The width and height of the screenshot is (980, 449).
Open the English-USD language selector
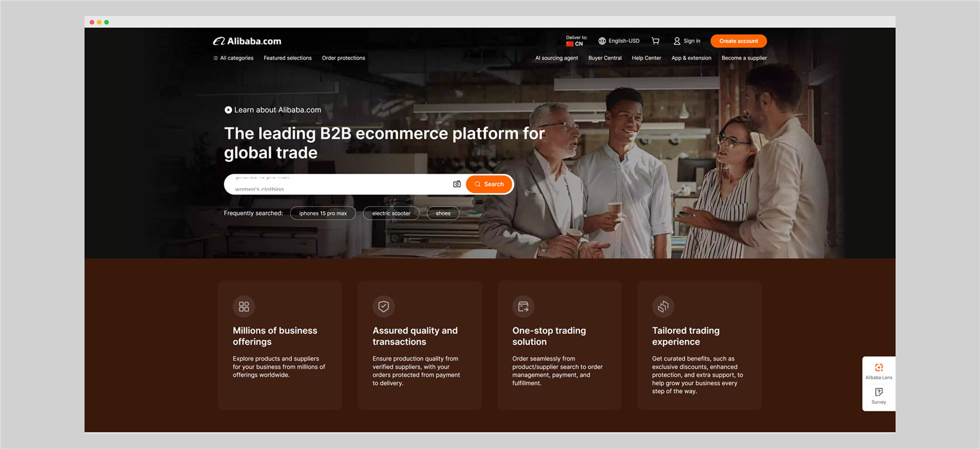619,41
